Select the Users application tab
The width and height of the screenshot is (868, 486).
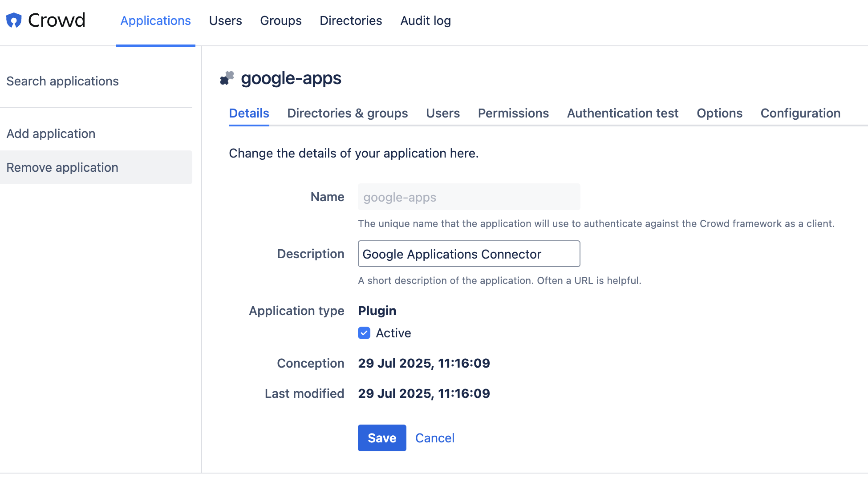pos(442,113)
